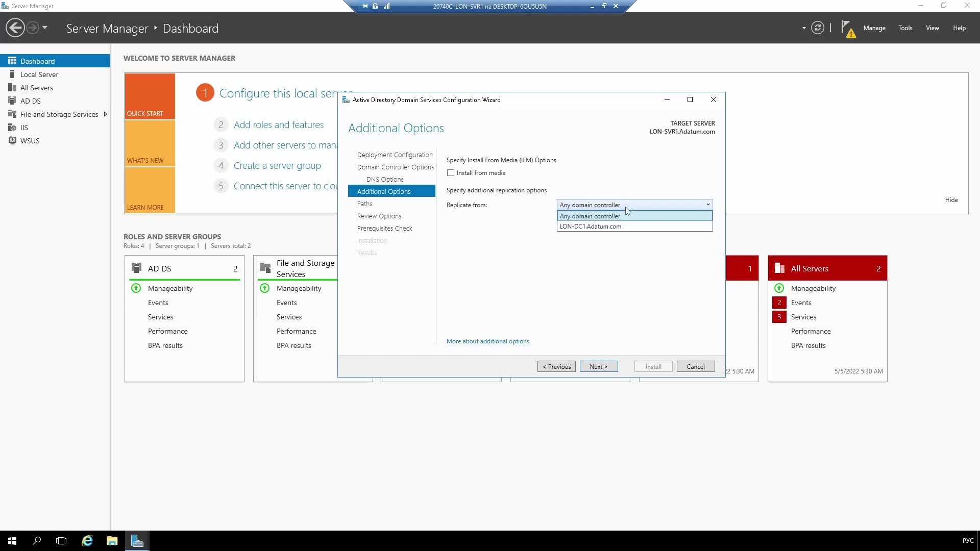Open the navigation history dropdown arrow

coord(45,28)
